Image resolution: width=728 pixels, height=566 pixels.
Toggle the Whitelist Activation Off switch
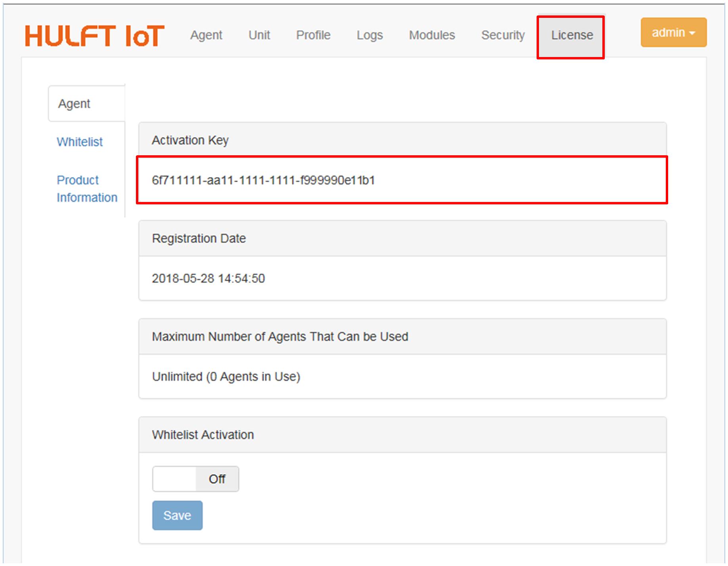point(195,479)
